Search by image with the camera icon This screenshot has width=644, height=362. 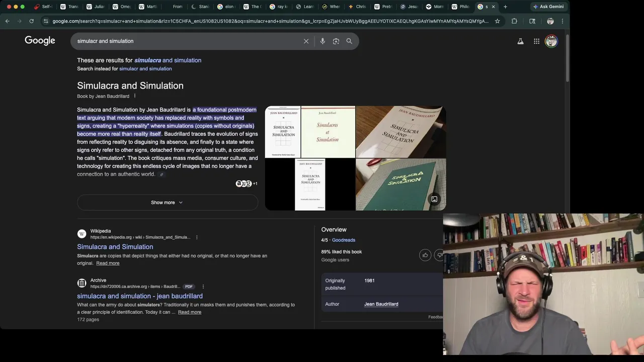coord(336,41)
